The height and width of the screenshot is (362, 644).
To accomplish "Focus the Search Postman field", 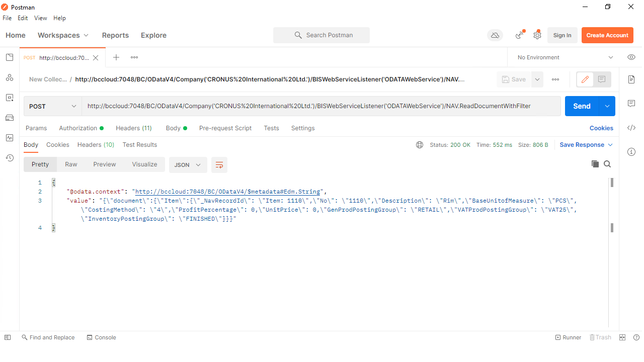I will pos(321,35).
